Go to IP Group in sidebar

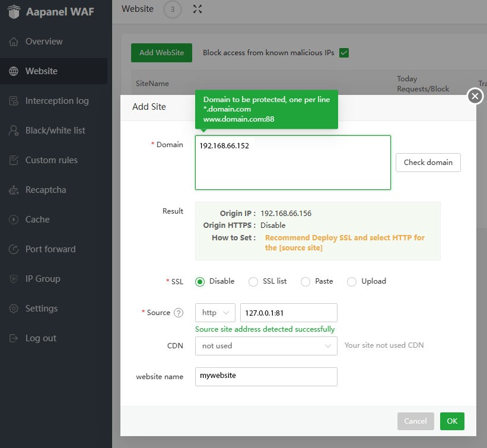click(x=43, y=279)
